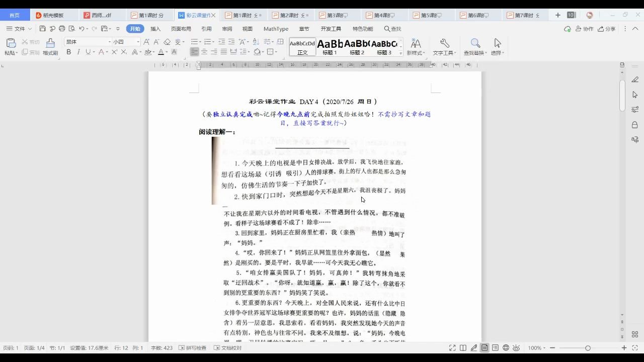This screenshot has width=644, height=362.
Task: Open the 插入 (Insert) ribbon tab
Action: [x=155, y=29]
